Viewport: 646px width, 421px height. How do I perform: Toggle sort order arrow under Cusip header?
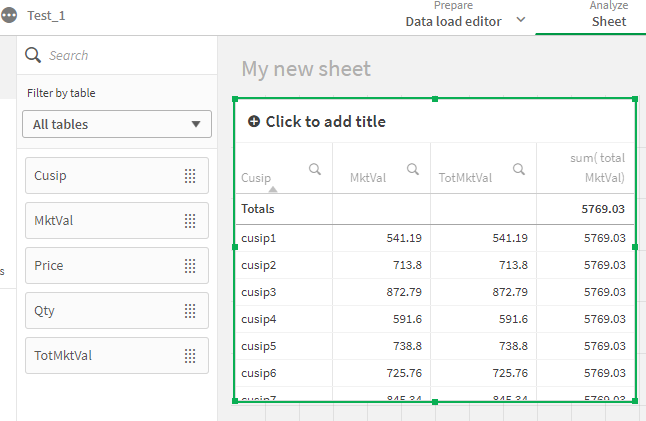click(274, 188)
